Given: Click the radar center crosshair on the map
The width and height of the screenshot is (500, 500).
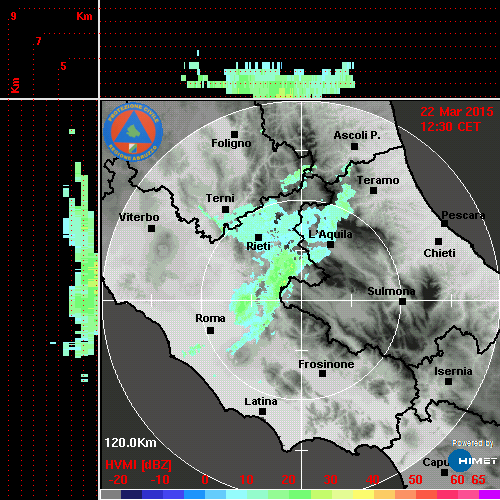Looking at the screenshot, I should [x=301, y=300].
